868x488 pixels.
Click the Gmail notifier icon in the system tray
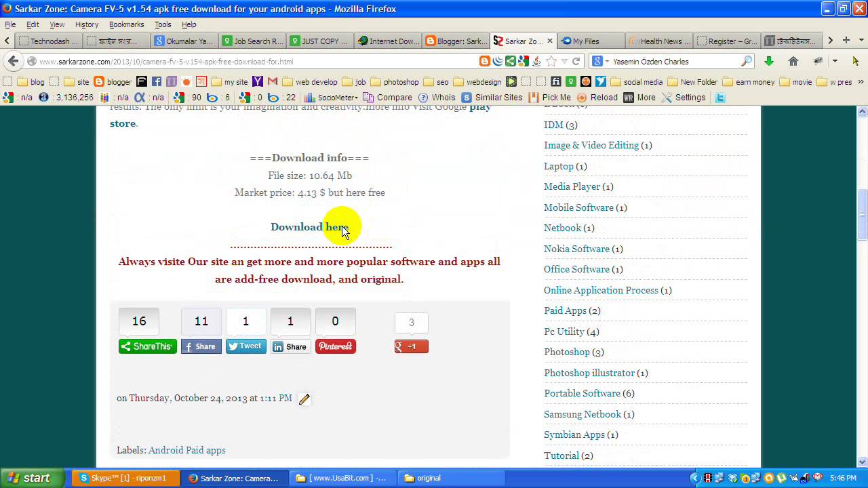[x=817, y=478]
